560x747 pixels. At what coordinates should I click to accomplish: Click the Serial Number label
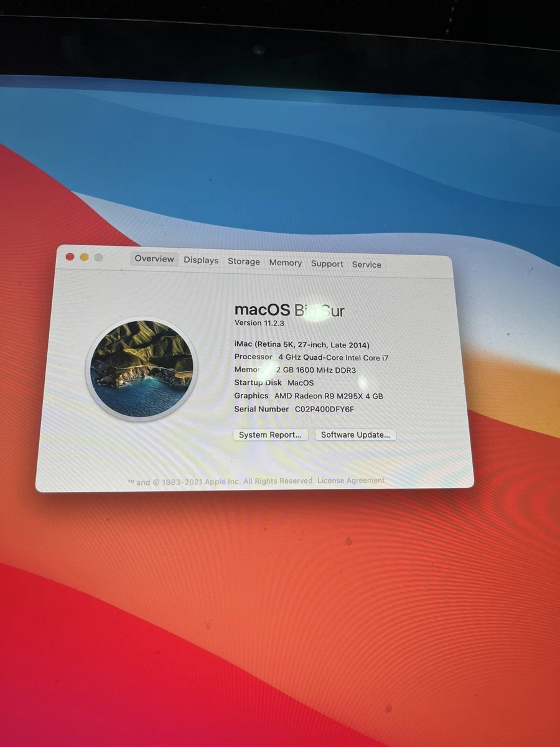261,409
